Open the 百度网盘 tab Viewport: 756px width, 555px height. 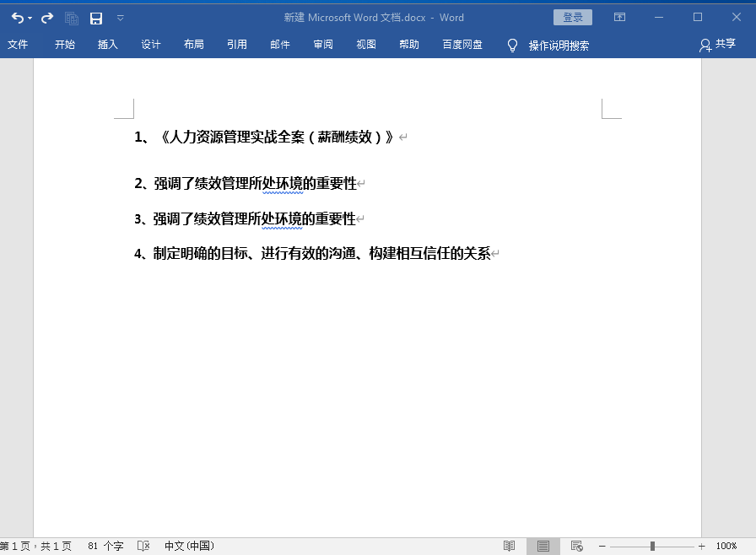coord(462,45)
